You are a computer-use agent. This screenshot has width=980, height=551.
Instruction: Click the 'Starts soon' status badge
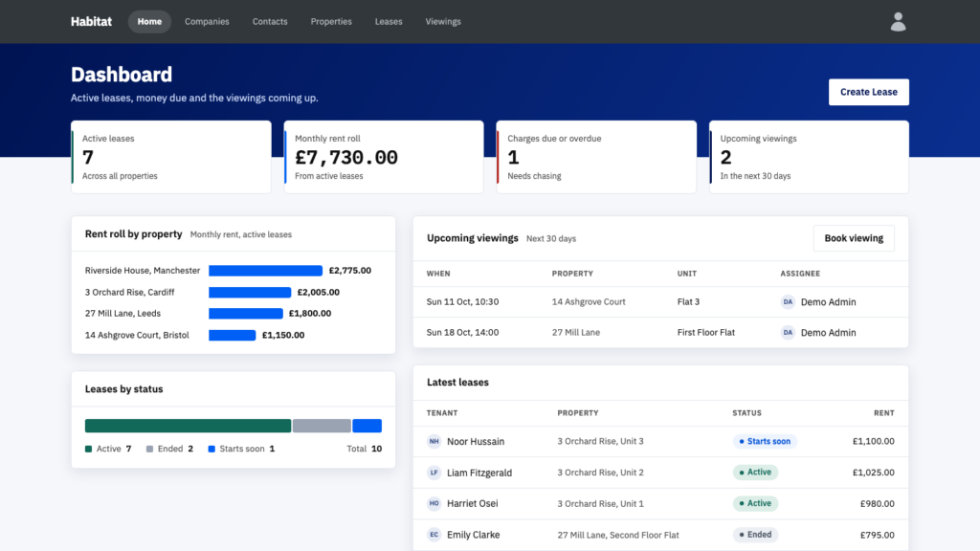tap(765, 441)
